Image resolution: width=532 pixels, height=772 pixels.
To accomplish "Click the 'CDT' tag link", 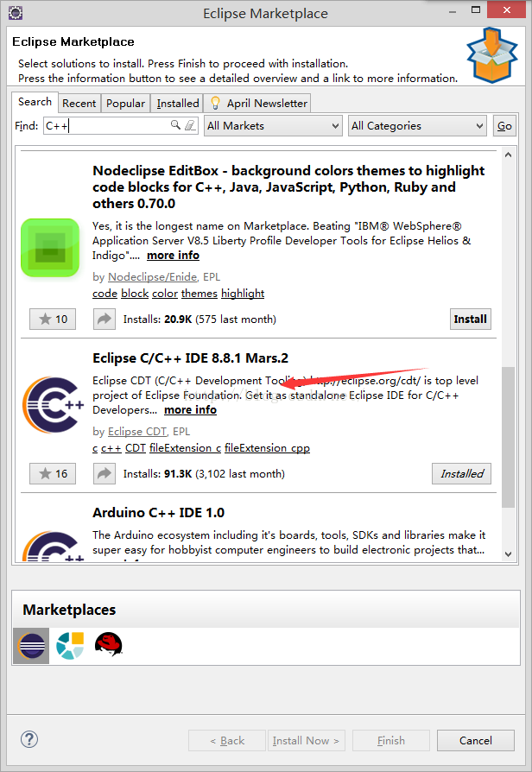I will coord(136,448).
